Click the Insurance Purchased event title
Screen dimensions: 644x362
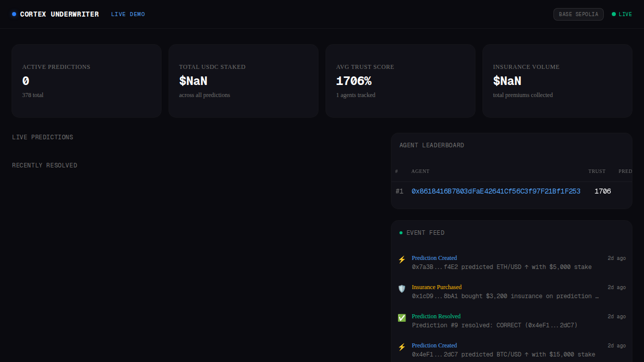(x=437, y=287)
